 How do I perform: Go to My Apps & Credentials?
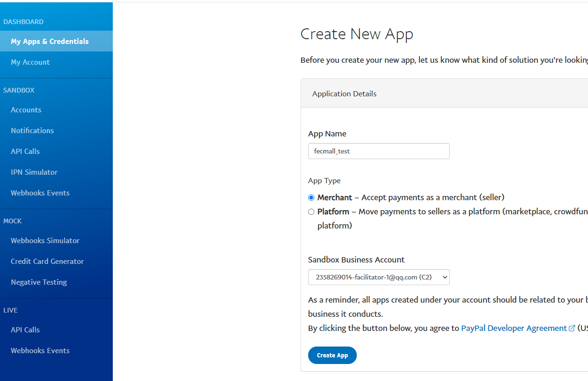coord(50,42)
